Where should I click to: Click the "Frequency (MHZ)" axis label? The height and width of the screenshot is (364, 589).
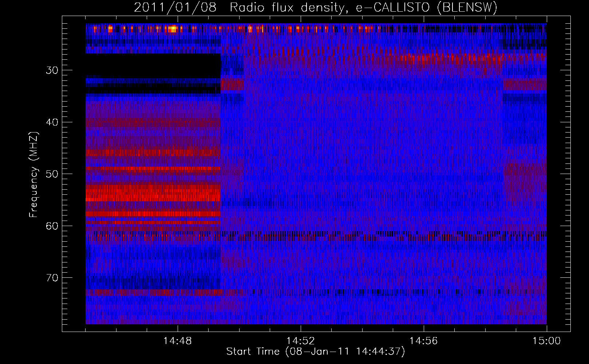coord(33,175)
